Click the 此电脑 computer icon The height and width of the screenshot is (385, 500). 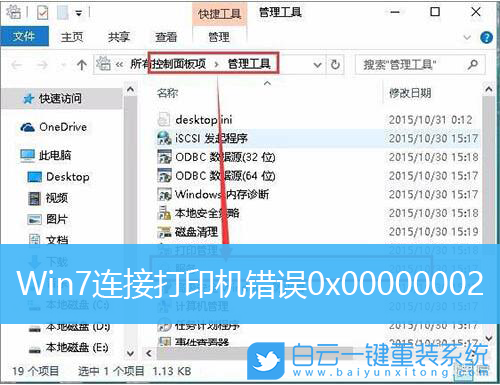tap(27, 155)
